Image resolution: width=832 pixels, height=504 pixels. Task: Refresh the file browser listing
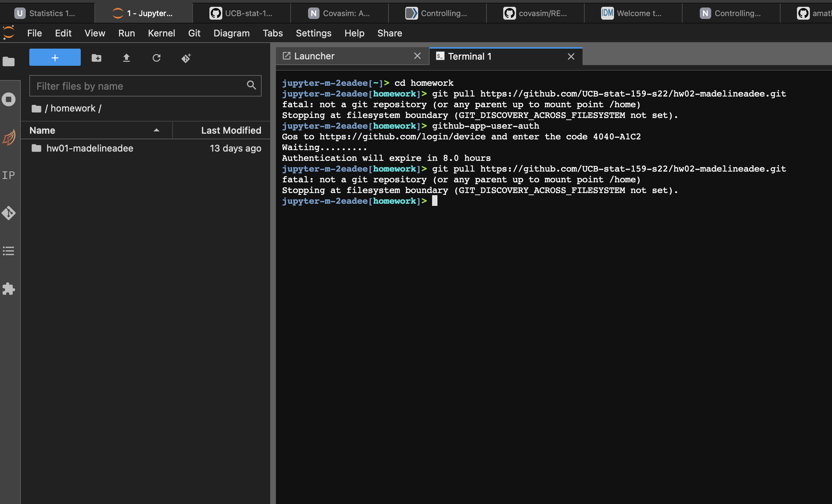157,58
